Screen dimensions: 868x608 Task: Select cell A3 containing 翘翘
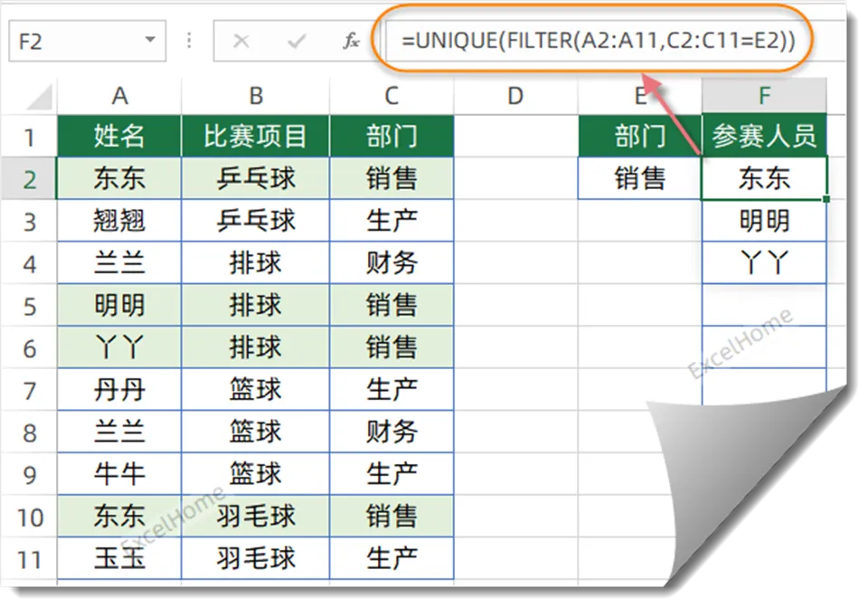(119, 221)
